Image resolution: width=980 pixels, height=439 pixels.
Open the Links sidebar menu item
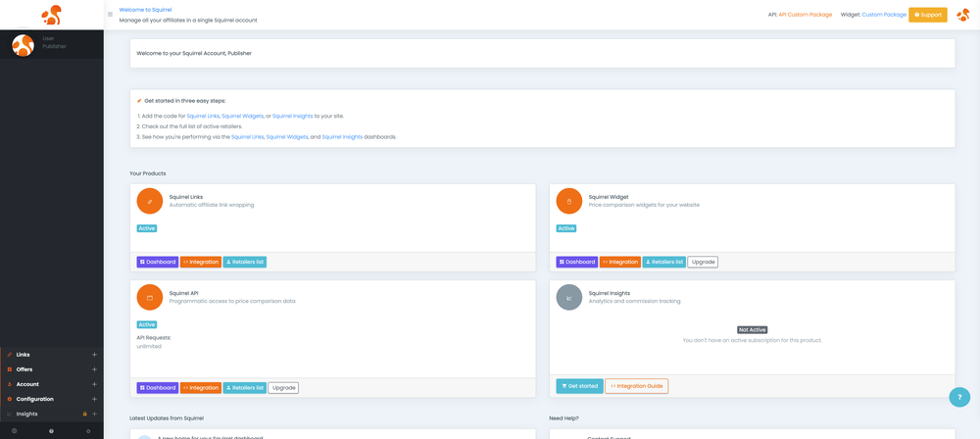pyautogui.click(x=52, y=355)
